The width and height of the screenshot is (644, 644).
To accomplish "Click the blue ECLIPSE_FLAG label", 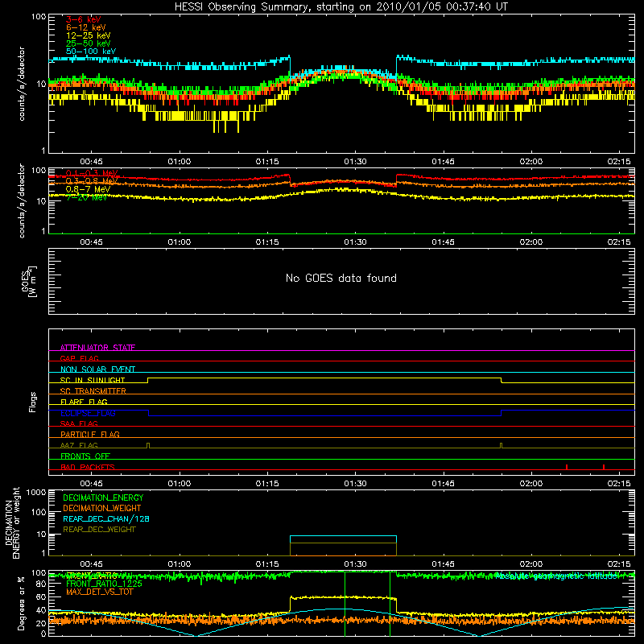I will click(x=88, y=413).
